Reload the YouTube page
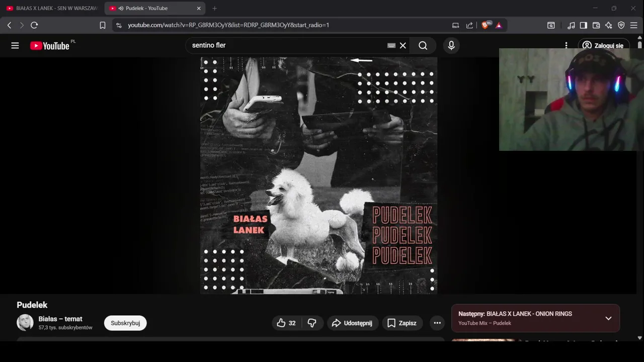 tap(34, 25)
